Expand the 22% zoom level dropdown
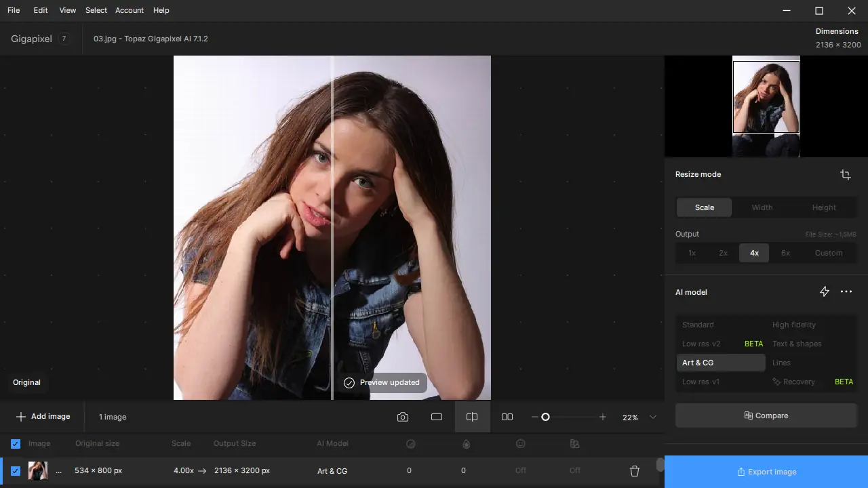The image size is (868, 488). pyautogui.click(x=653, y=417)
